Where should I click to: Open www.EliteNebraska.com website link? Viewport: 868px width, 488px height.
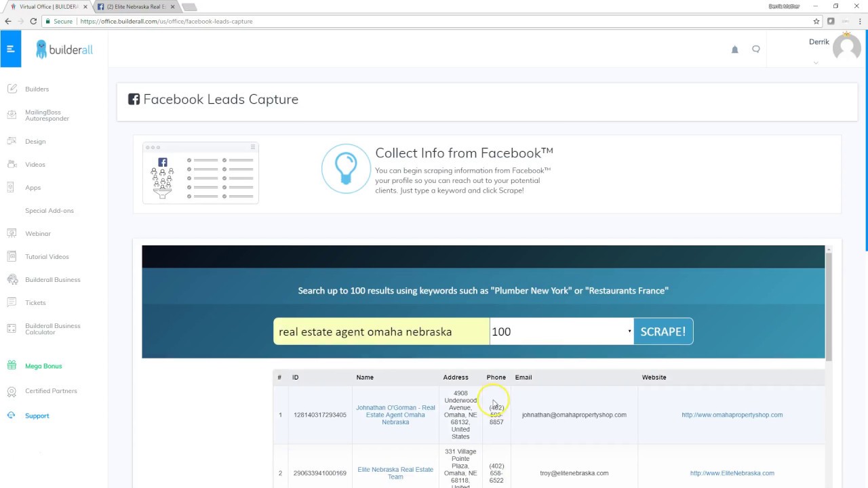[732, 473]
